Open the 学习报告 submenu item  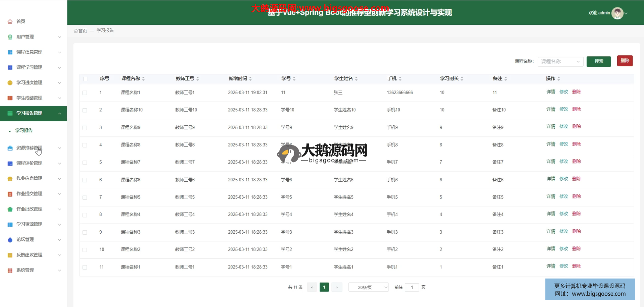pos(24,131)
